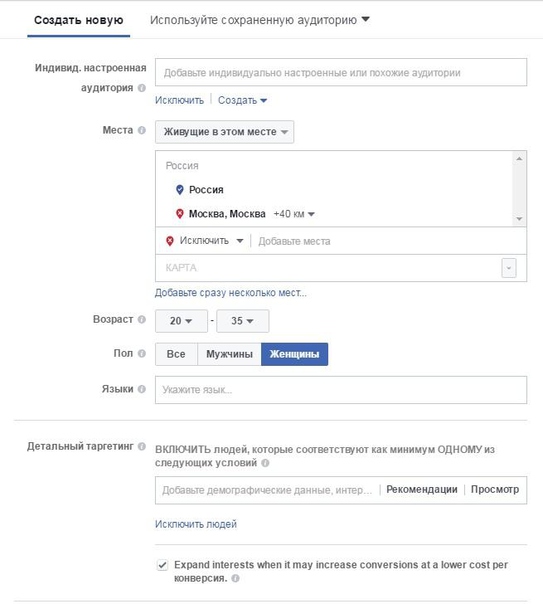This screenshot has width=543, height=604.
Task: Select Мужчины gender option
Action: click(x=229, y=354)
